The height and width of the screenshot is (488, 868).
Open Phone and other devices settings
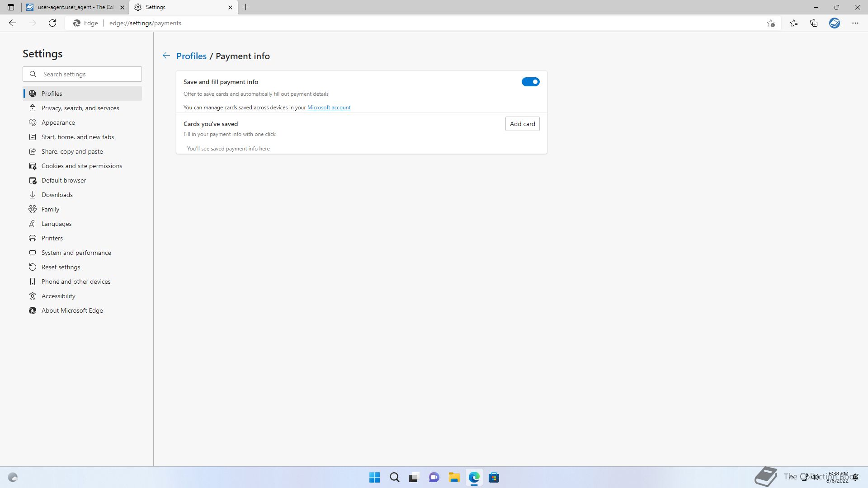click(x=82, y=282)
